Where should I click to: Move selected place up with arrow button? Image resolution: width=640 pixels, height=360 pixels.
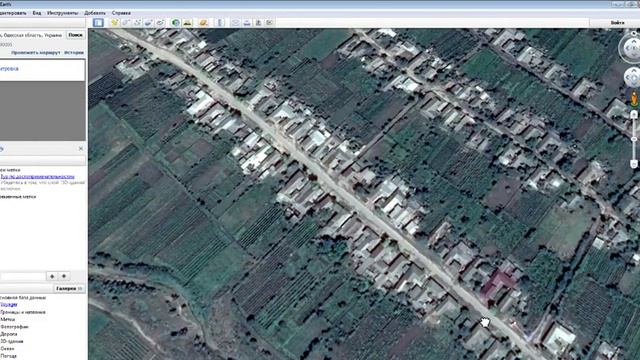[x=52, y=276]
